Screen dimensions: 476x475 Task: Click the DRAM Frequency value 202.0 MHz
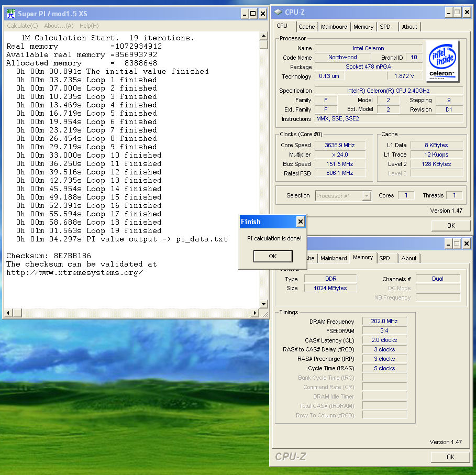384,321
